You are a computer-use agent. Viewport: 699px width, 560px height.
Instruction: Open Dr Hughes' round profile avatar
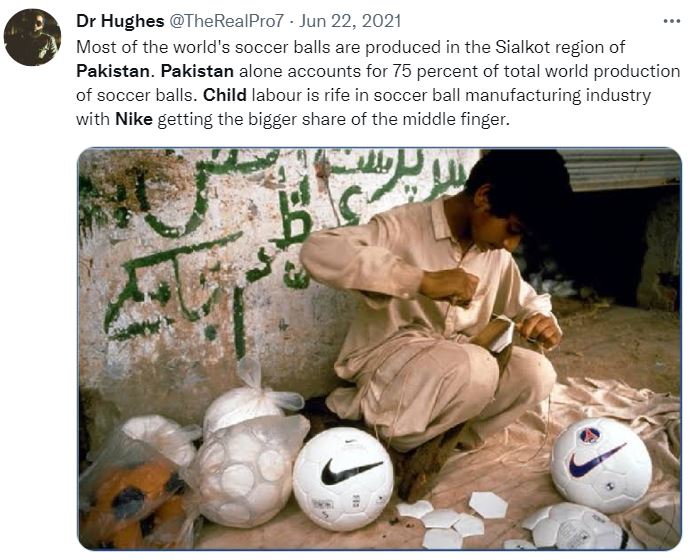pyautogui.click(x=32, y=37)
